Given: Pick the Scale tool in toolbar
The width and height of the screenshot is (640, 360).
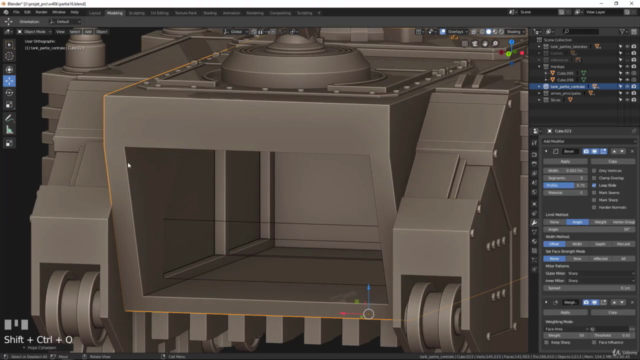Looking at the screenshot, I should pos(9,104).
